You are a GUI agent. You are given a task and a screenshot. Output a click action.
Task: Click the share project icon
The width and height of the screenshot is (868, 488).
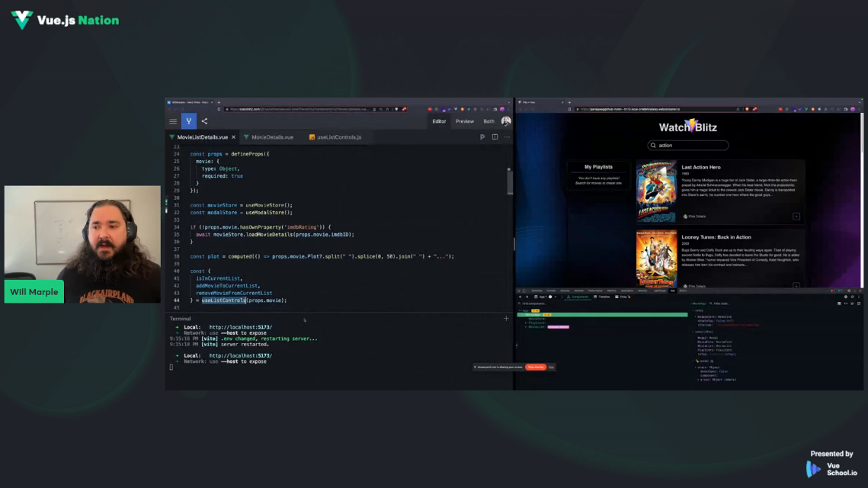[x=204, y=121]
